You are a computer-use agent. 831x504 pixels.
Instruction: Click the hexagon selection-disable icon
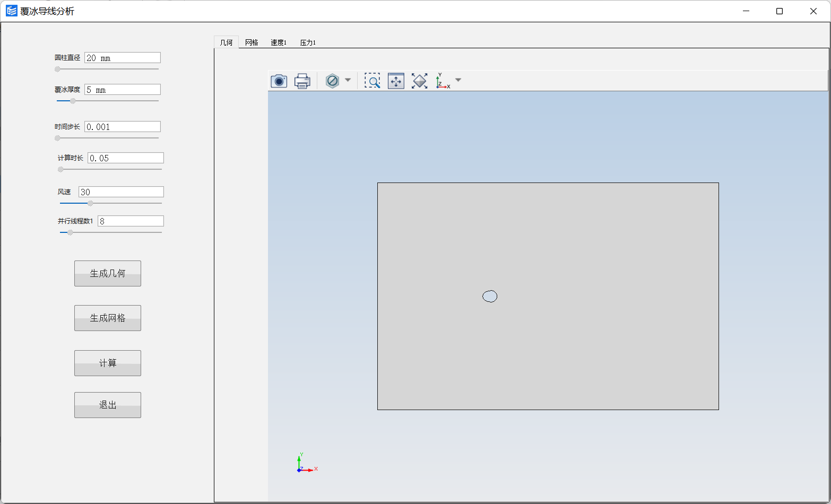tap(332, 81)
